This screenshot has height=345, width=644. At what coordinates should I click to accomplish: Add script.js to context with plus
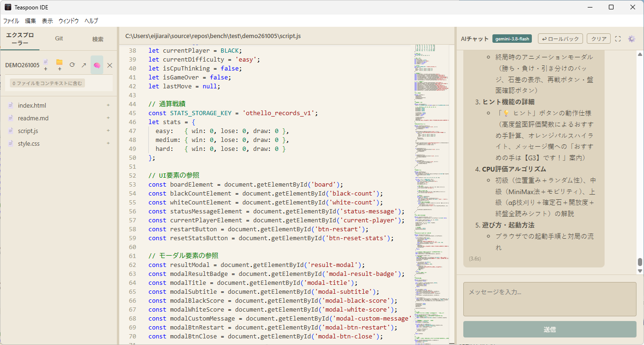[108, 131]
